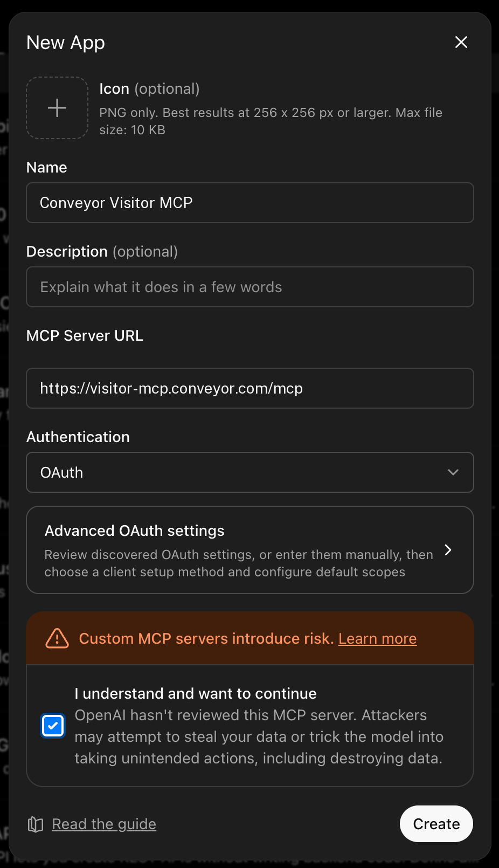Click the warning triangle icon
The height and width of the screenshot is (868, 499).
[57, 638]
